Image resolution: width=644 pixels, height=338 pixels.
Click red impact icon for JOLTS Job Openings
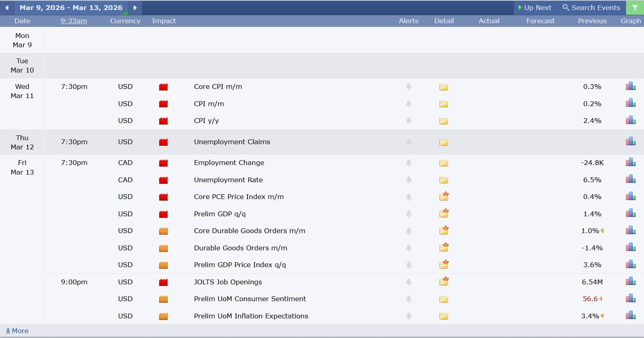click(163, 282)
